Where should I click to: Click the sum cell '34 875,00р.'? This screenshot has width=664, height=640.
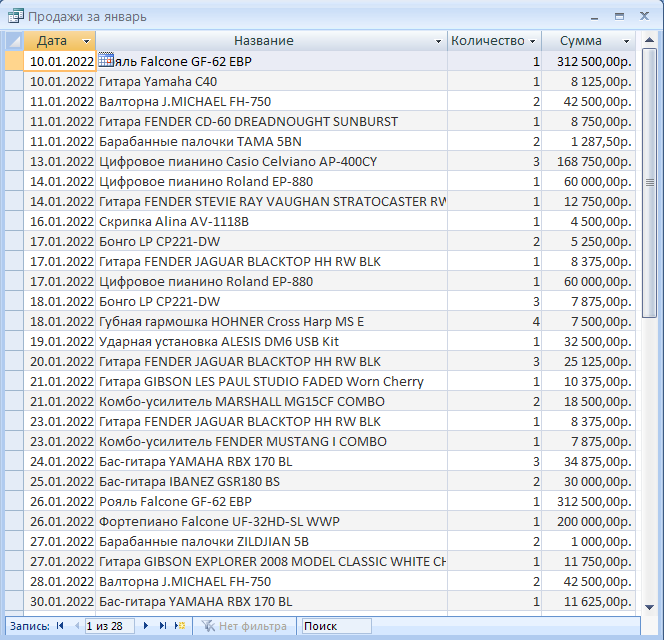[588, 461]
